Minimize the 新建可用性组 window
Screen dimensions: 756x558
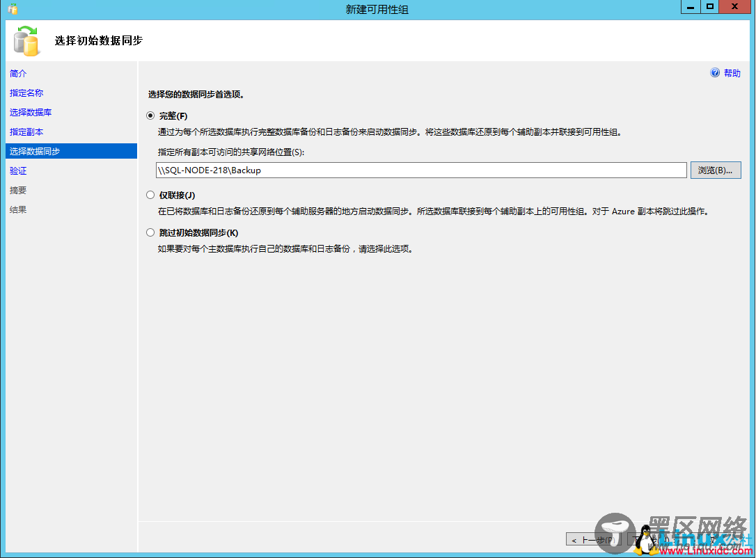tap(691, 7)
